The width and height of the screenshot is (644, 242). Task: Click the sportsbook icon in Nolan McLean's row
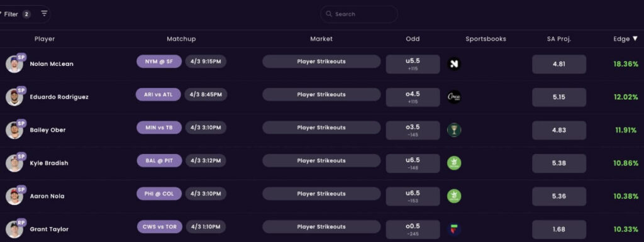point(454,64)
